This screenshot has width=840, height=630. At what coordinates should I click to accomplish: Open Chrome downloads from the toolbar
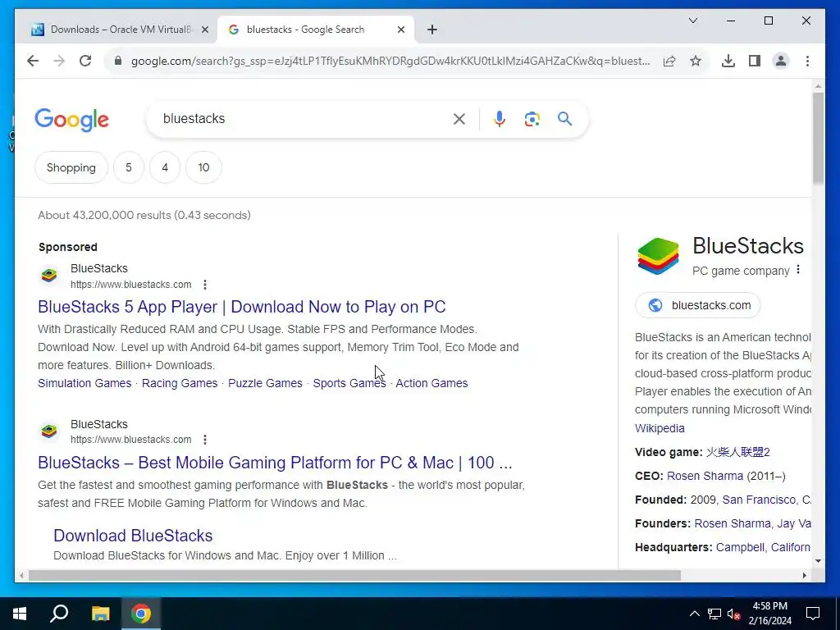pos(728,61)
